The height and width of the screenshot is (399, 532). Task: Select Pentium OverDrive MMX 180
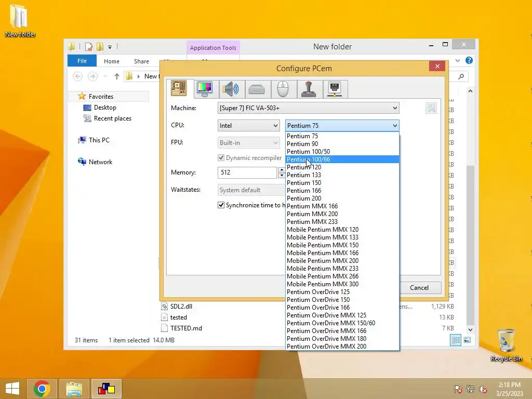[342, 339]
